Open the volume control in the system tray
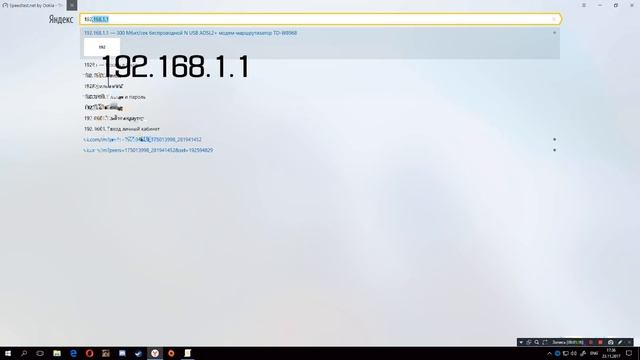This screenshot has width=640, height=360. [574, 353]
